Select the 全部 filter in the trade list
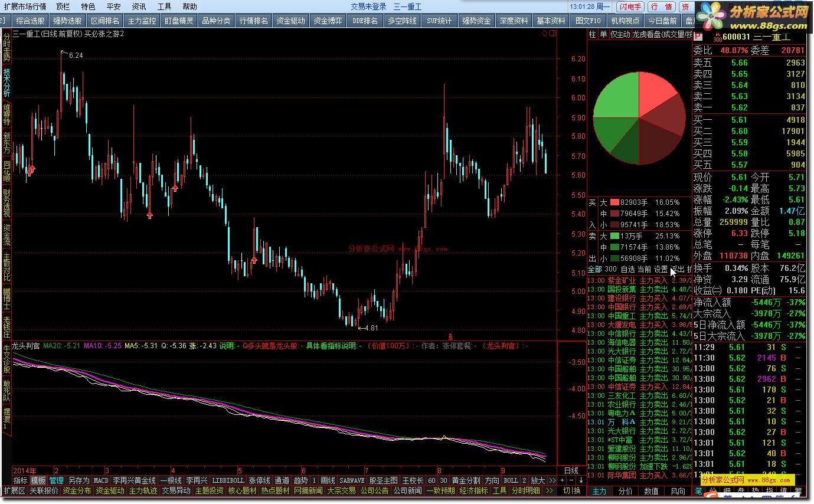 tap(595, 269)
